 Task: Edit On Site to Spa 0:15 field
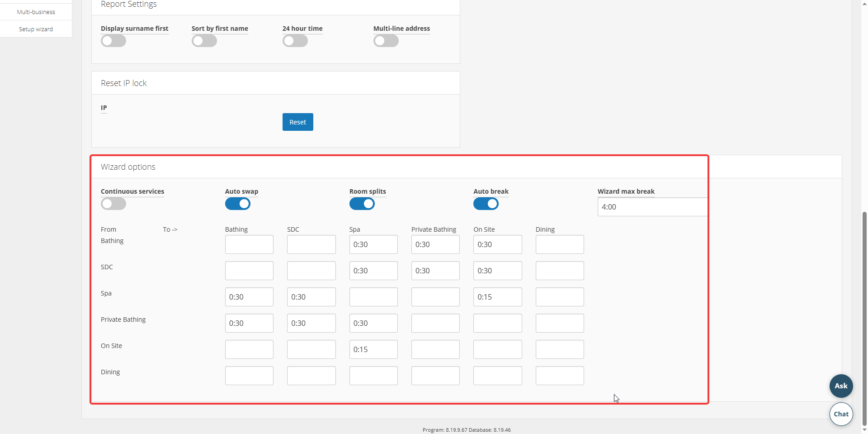(x=373, y=349)
